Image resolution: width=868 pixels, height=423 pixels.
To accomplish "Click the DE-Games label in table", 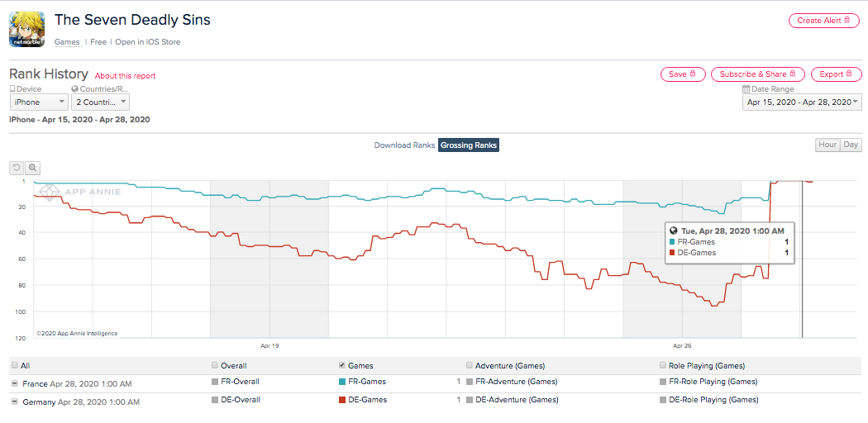I will (368, 400).
